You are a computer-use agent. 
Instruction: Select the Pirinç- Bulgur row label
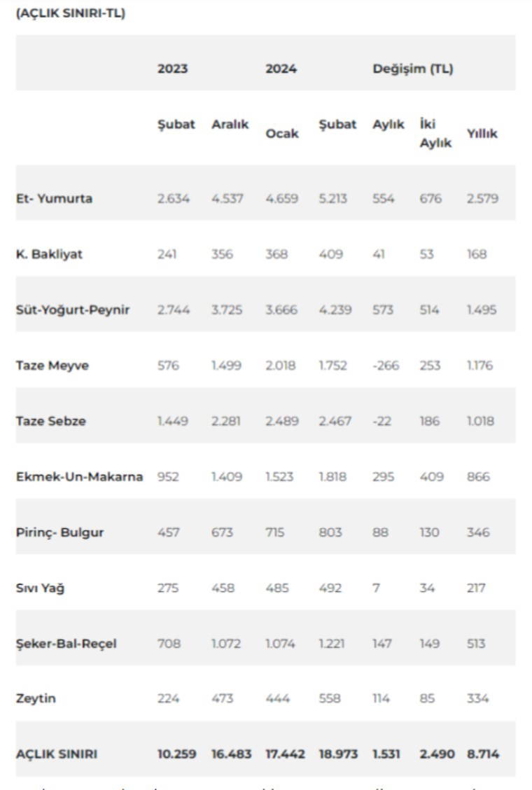[x=59, y=532]
